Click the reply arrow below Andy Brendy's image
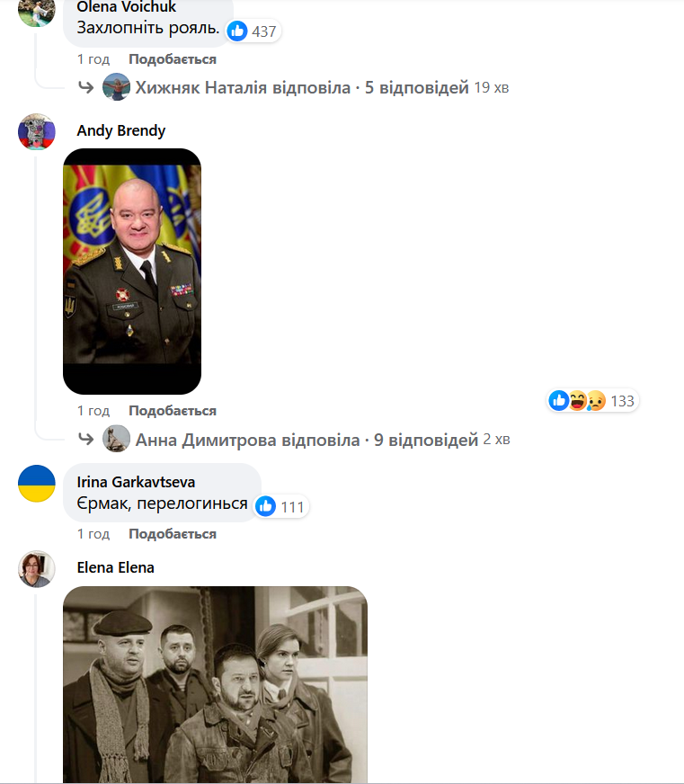 (x=86, y=439)
